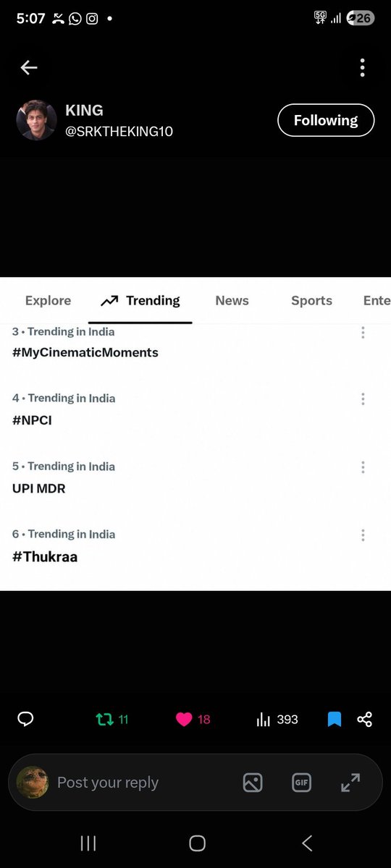
Task: Toggle the Following button for KING
Action: point(326,120)
